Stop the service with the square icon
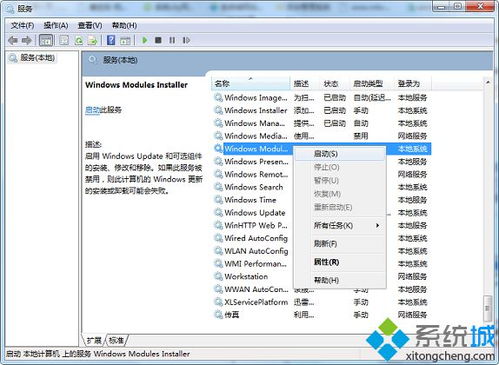The image size is (499, 365). coord(158,40)
